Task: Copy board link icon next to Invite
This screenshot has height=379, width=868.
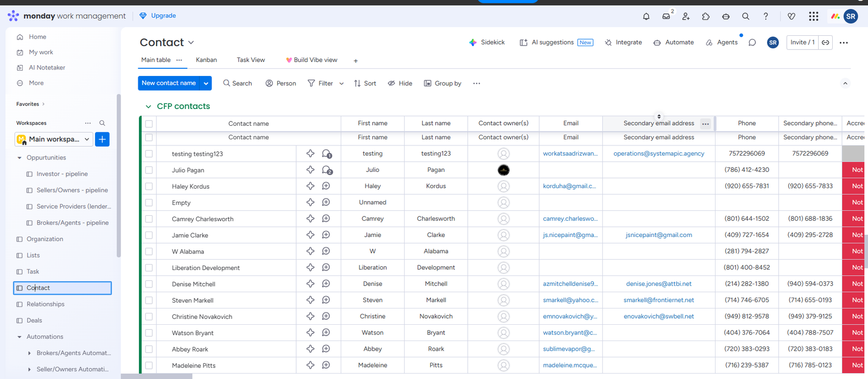Action: [x=826, y=42]
